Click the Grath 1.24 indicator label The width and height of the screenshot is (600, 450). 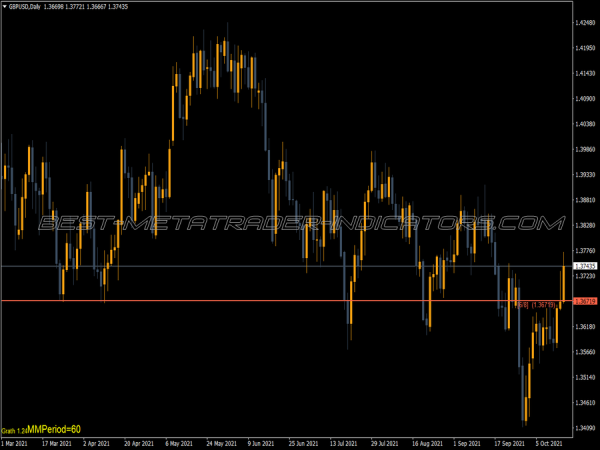click(x=14, y=430)
